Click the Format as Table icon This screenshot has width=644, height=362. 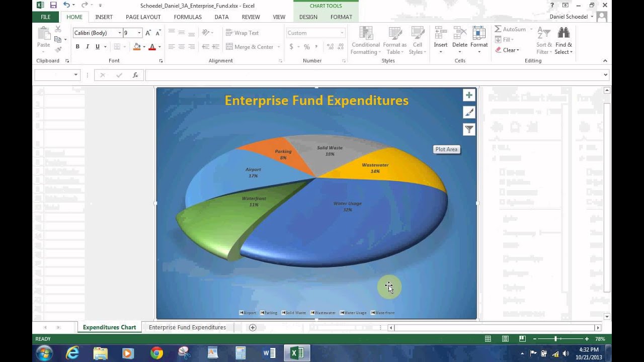[394, 33]
